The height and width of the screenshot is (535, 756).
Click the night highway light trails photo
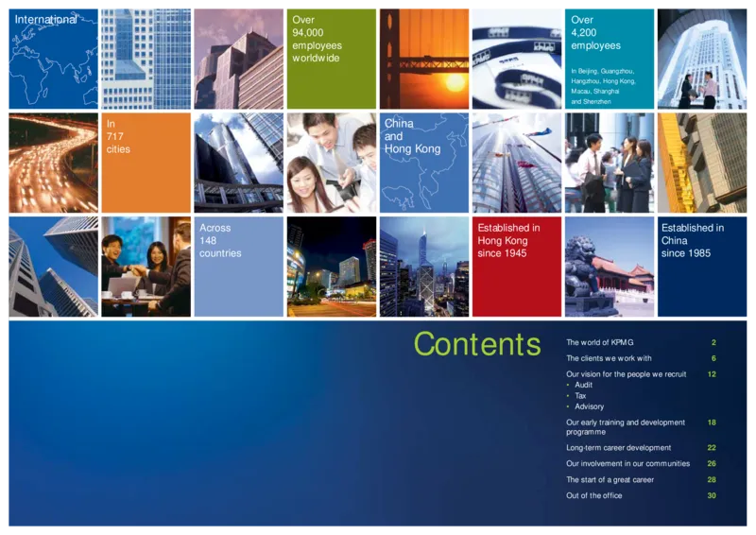pos(53,163)
